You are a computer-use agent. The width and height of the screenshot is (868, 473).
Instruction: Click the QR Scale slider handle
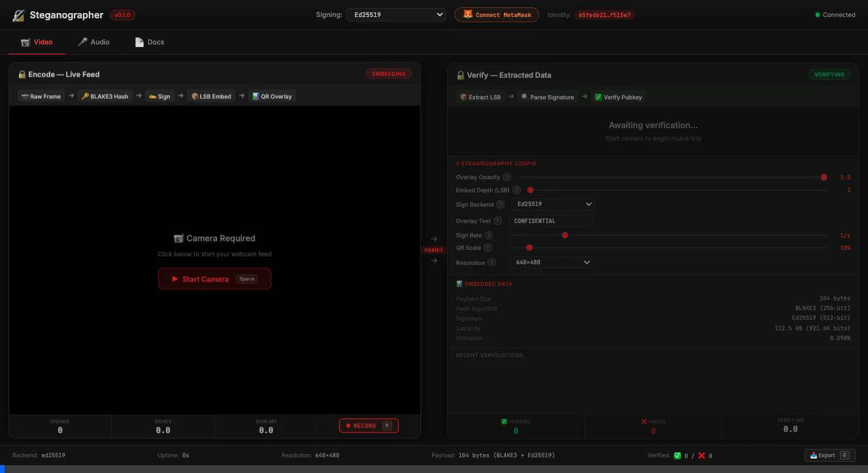tap(529, 248)
